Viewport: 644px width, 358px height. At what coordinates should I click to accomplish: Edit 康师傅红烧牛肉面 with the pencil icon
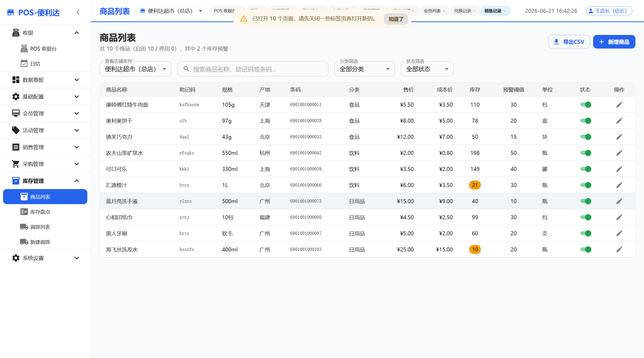point(619,105)
